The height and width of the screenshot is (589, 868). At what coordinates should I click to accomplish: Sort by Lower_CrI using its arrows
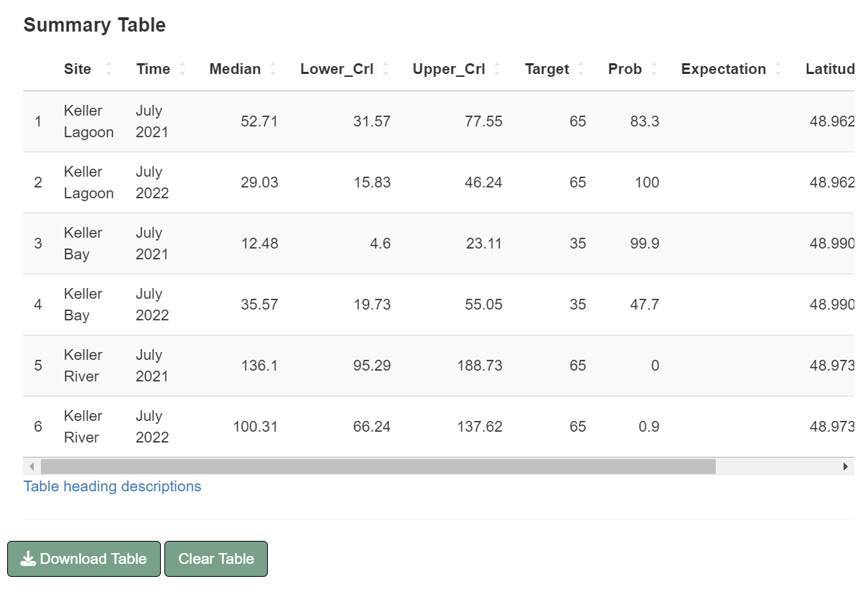click(386, 69)
